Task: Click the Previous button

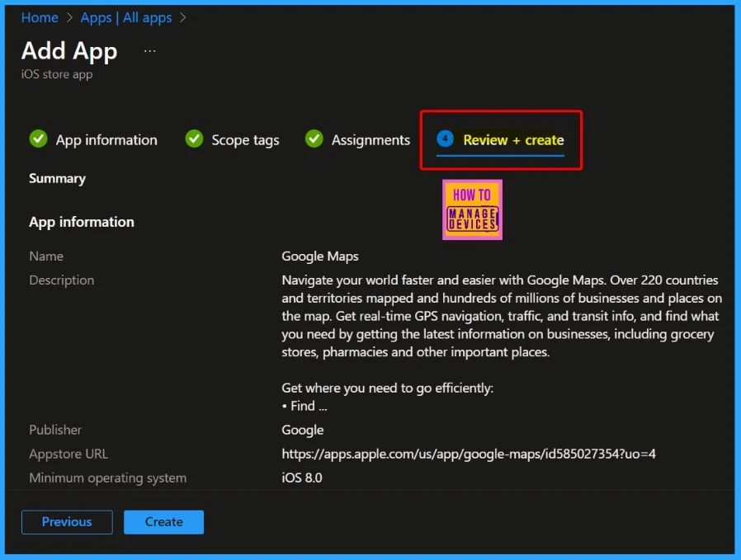Action: click(67, 522)
